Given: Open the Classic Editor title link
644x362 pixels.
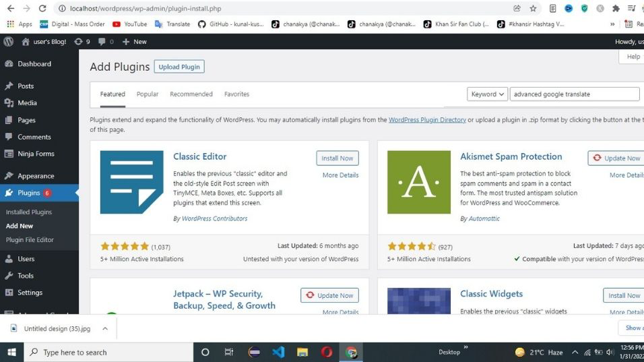Looking at the screenshot, I should pyautogui.click(x=200, y=156).
